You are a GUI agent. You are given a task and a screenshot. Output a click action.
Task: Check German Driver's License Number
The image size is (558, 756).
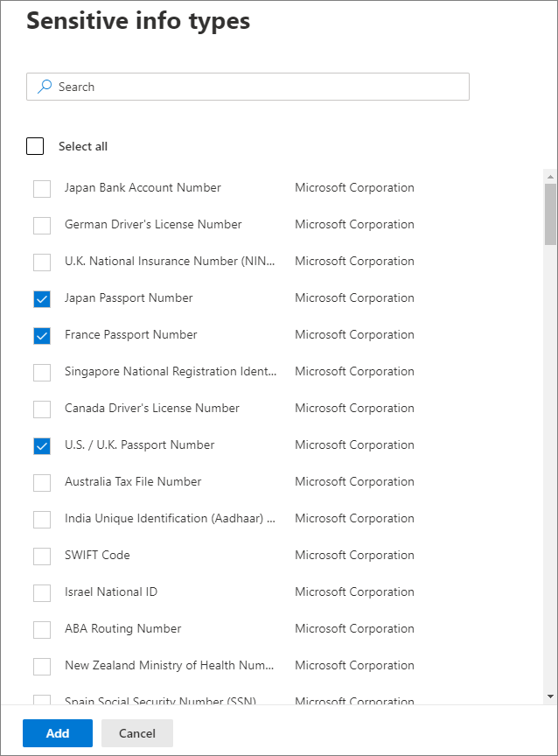tap(41, 225)
